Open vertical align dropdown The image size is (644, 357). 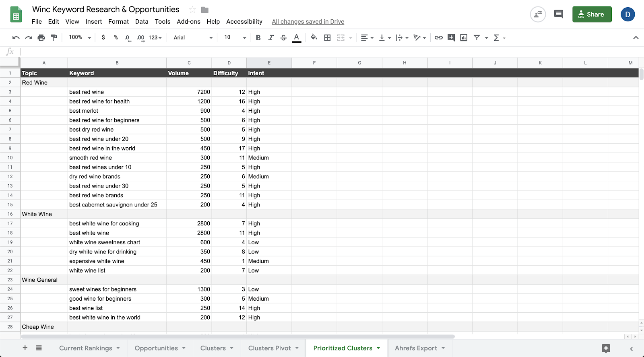385,37
